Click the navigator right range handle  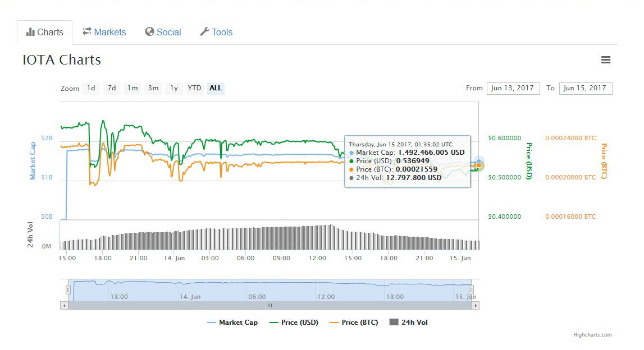pos(471,290)
